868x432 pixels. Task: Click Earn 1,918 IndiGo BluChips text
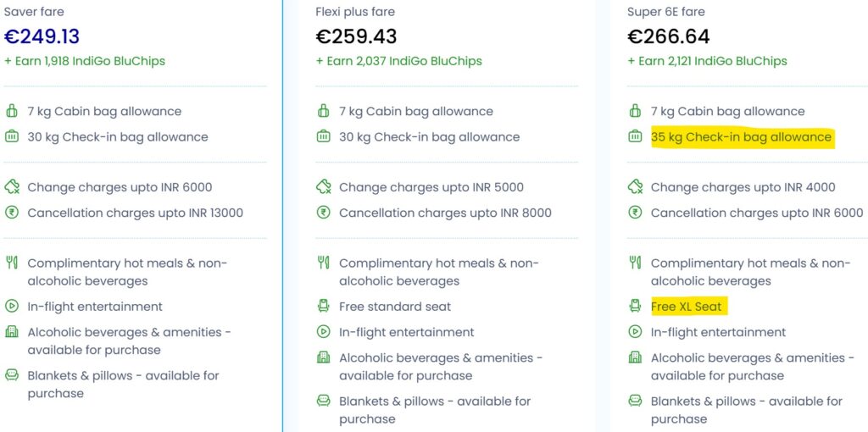(85, 61)
